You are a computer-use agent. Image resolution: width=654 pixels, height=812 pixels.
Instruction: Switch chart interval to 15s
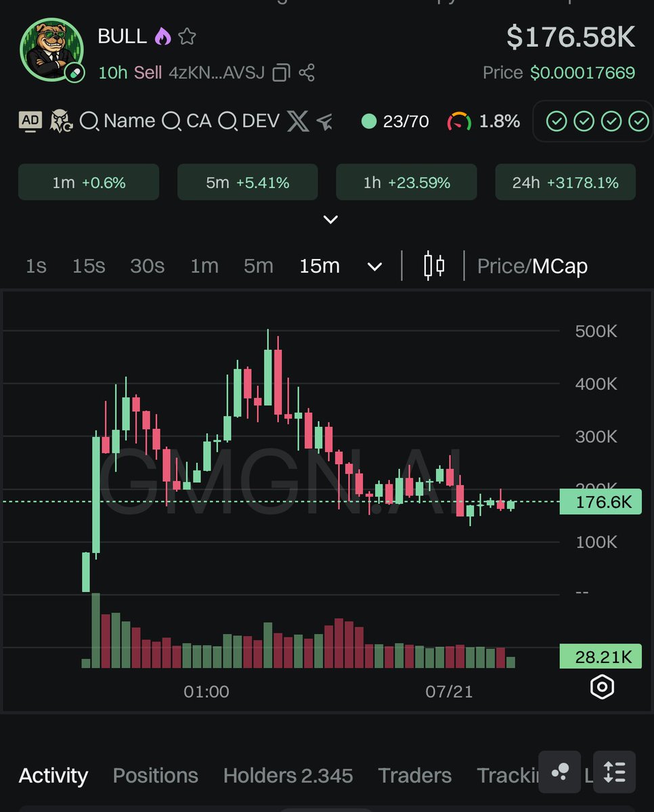click(89, 266)
